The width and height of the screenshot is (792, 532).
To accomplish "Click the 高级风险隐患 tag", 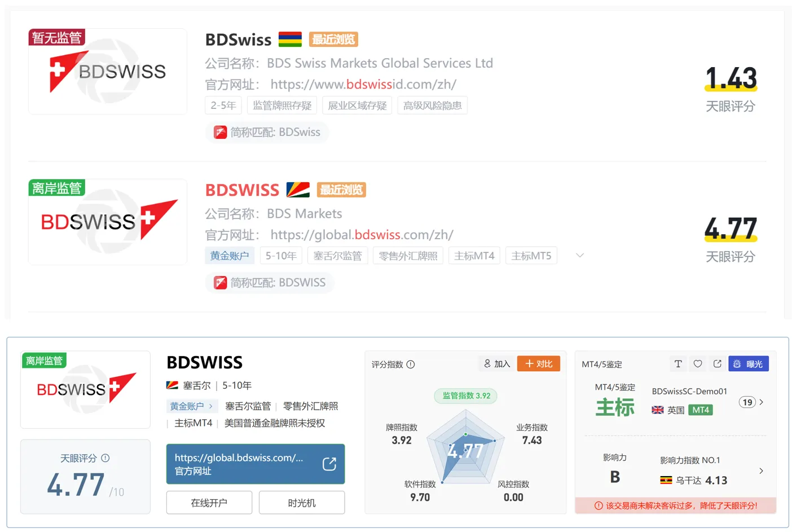I will click(432, 105).
